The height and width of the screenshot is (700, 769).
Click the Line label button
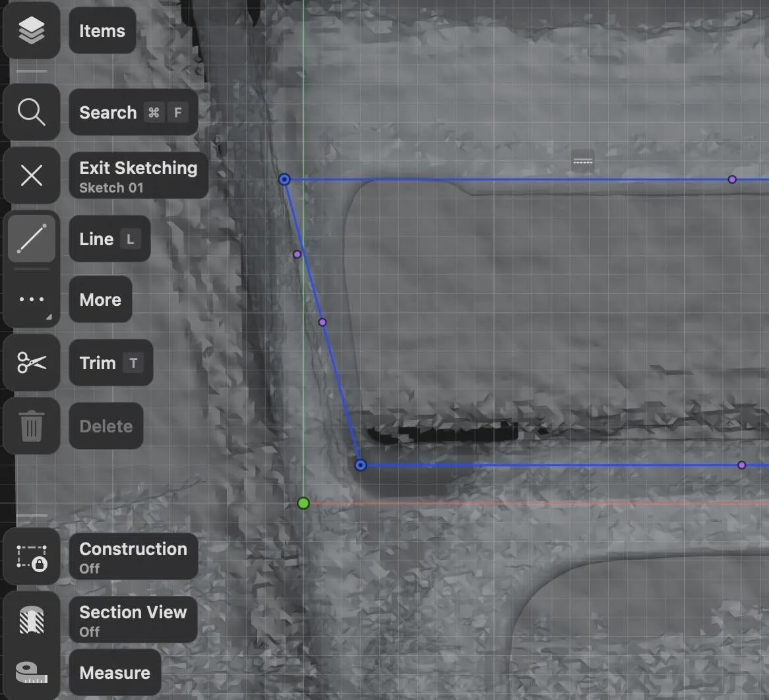(x=110, y=239)
